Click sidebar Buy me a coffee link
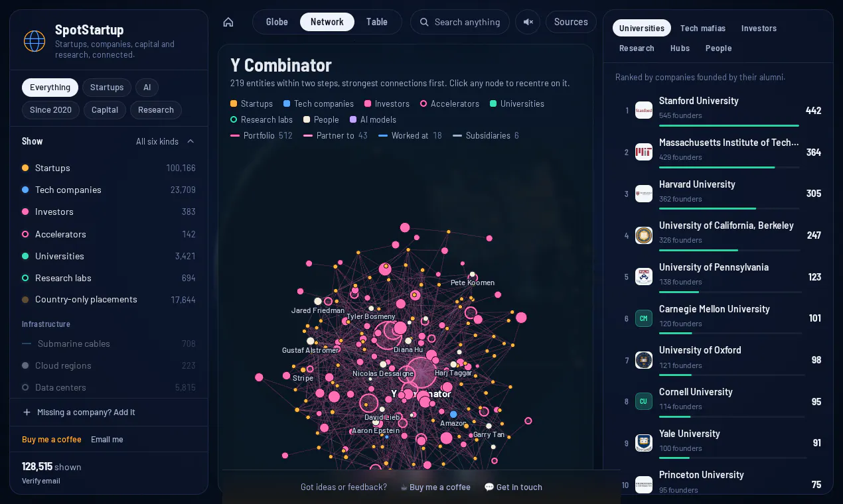The width and height of the screenshot is (843, 504). point(52,439)
